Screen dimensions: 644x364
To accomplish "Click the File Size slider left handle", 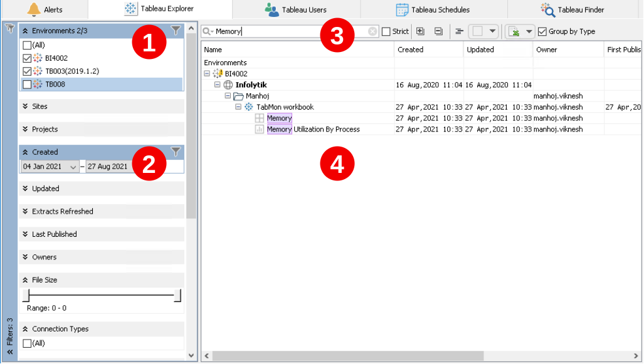I will point(26,295).
